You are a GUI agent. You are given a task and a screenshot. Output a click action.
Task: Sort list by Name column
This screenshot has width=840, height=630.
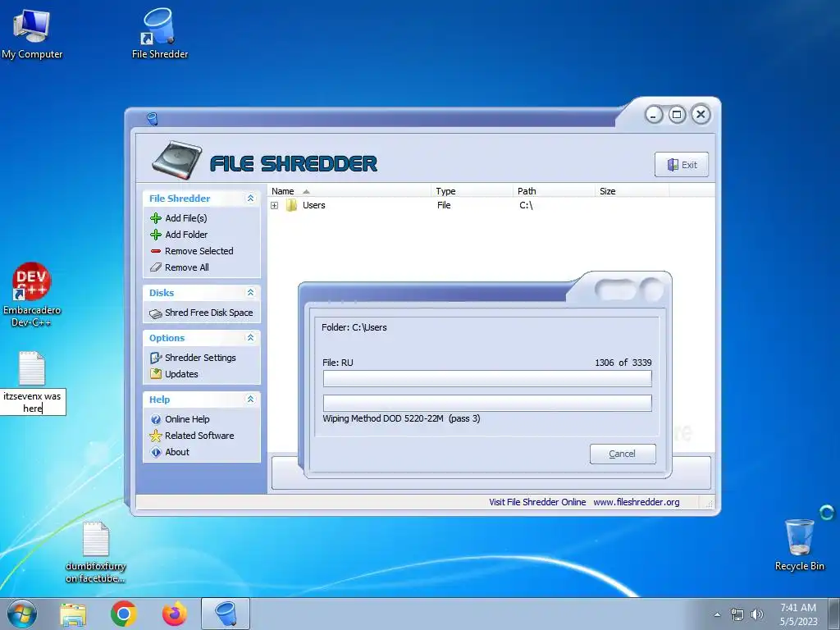(x=349, y=191)
